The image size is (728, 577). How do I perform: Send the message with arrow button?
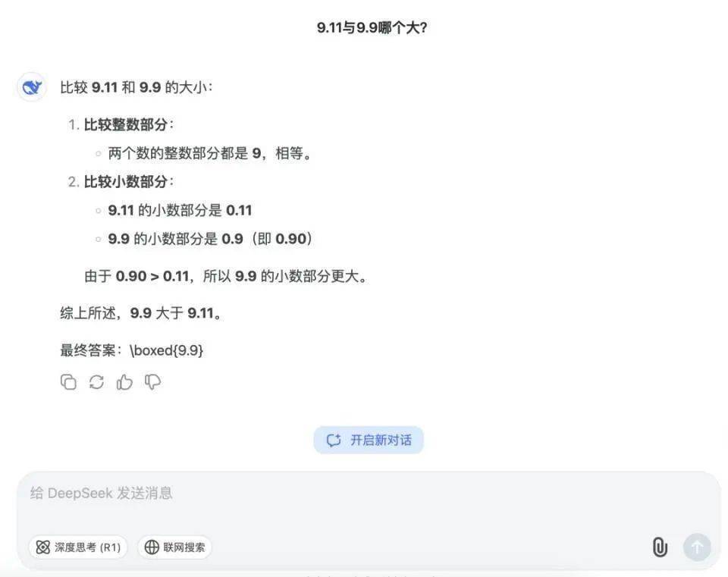697,547
